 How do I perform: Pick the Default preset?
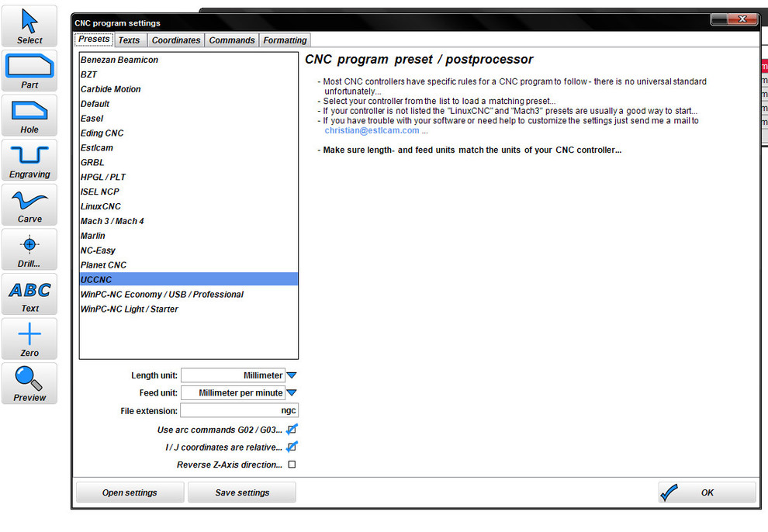pos(189,104)
